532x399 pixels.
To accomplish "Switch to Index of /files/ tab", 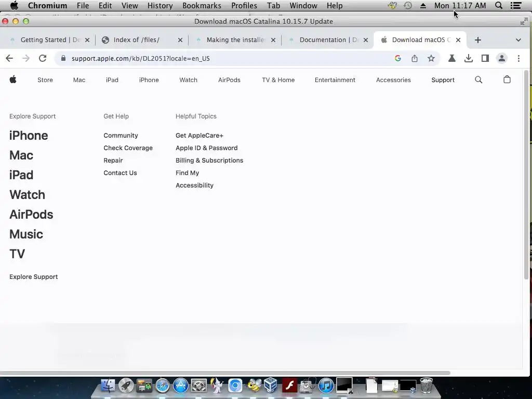I will [137, 40].
